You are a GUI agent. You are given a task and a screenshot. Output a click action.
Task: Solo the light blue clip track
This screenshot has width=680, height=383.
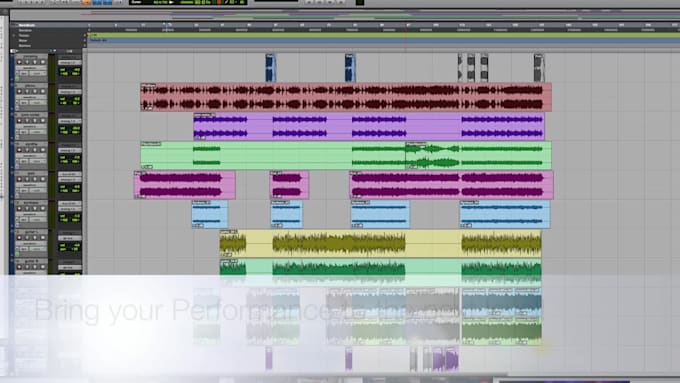point(35,209)
